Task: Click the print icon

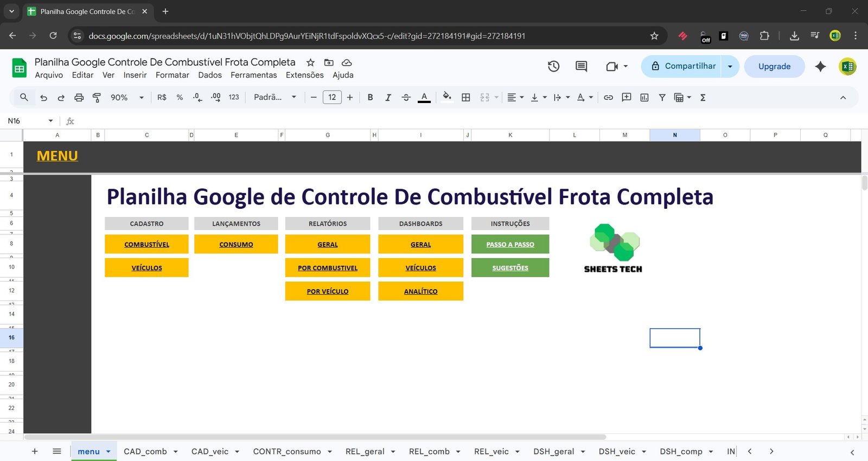Action: (79, 98)
